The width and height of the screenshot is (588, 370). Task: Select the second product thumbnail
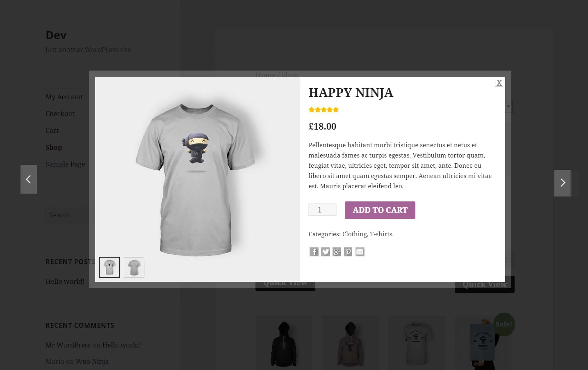point(134,267)
